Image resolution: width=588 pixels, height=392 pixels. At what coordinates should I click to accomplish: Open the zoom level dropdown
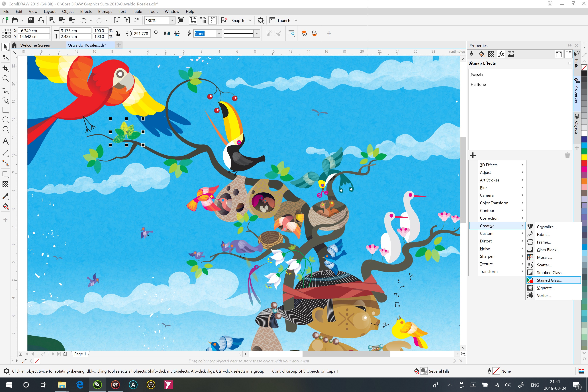click(x=172, y=21)
